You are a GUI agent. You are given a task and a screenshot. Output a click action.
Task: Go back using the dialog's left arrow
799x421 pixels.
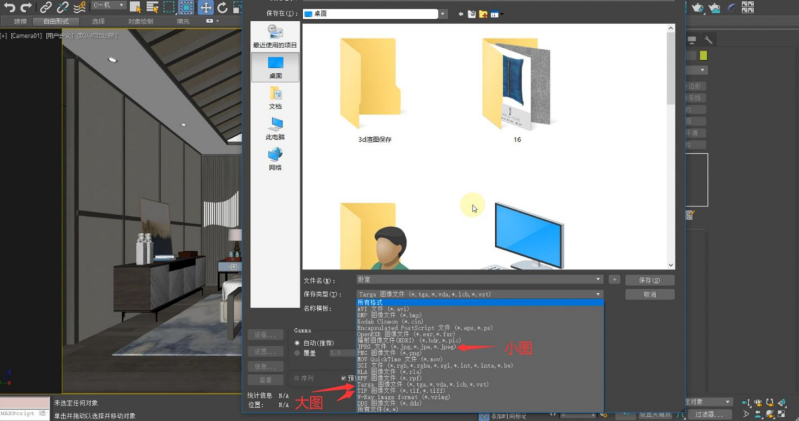(x=461, y=14)
